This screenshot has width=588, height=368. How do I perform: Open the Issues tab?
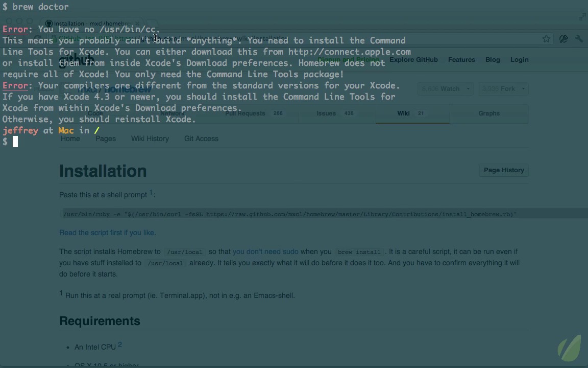pos(335,113)
